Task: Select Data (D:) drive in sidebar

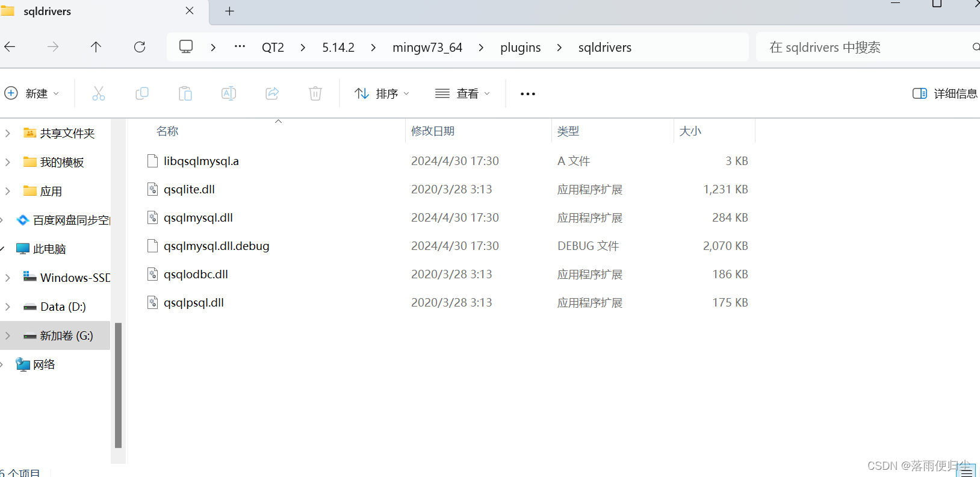Action: click(x=63, y=307)
